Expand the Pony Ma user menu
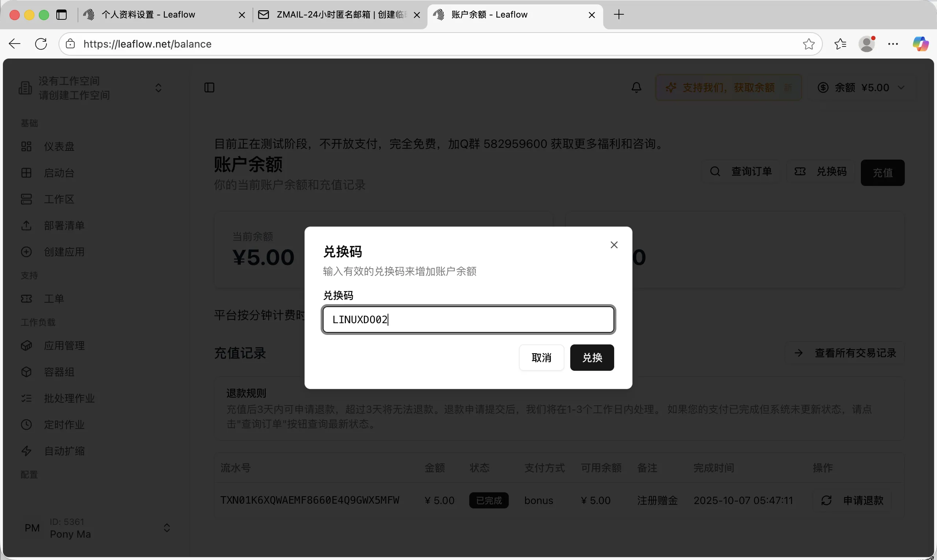 tap(167, 527)
